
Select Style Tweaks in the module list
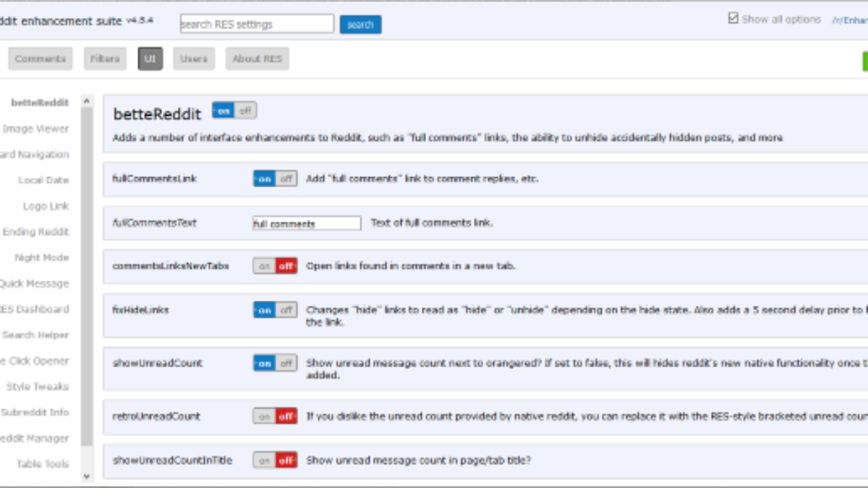click(38, 387)
